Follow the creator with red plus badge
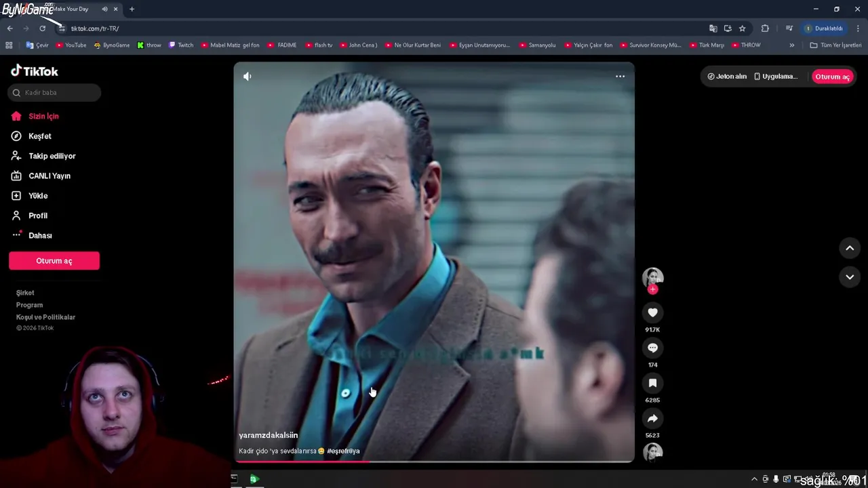This screenshot has height=488, width=868. coord(652,289)
